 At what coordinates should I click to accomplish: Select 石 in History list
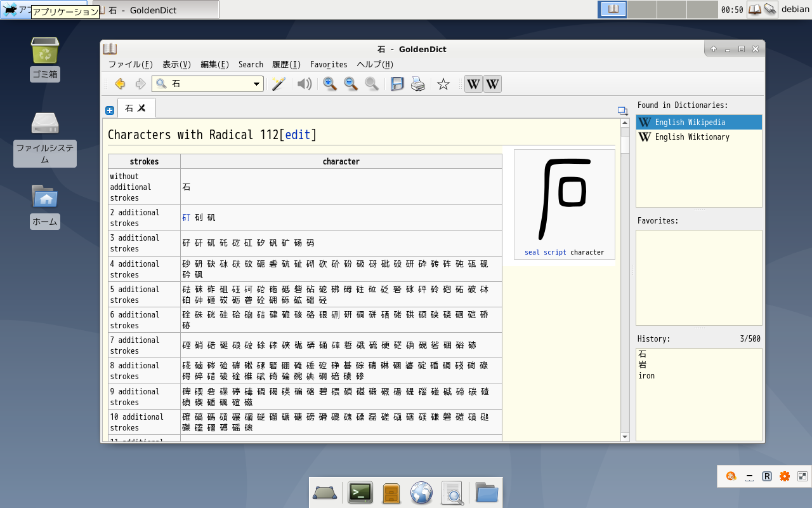pos(643,354)
